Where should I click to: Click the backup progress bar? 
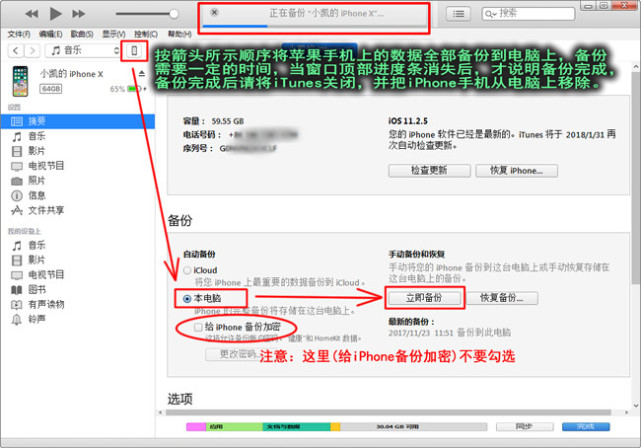pyautogui.click(x=314, y=26)
